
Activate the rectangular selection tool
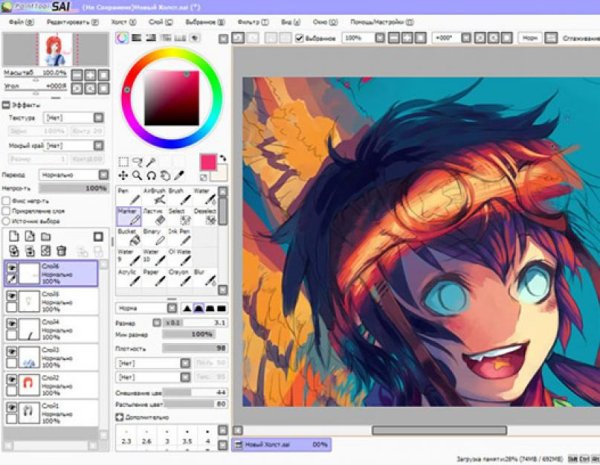[x=123, y=160]
